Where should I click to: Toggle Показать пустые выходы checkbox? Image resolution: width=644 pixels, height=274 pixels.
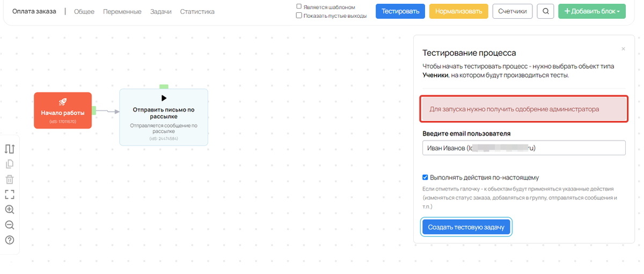click(299, 16)
